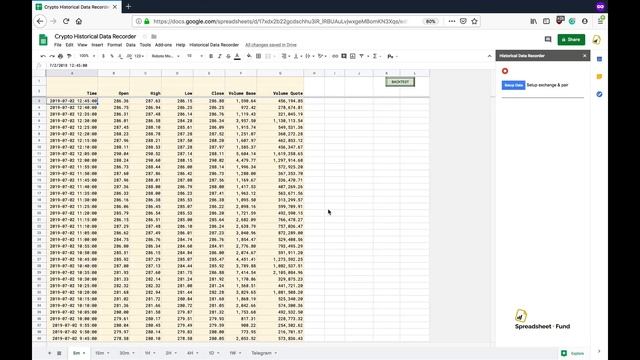
Task: Open the font family dropdown
Action: tap(165, 56)
